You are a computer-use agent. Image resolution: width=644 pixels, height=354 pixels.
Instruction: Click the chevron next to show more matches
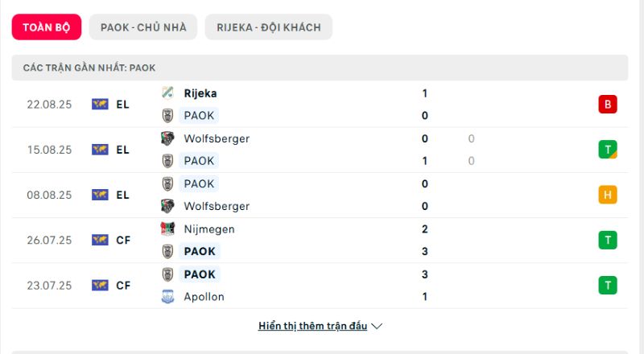(x=377, y=326)
